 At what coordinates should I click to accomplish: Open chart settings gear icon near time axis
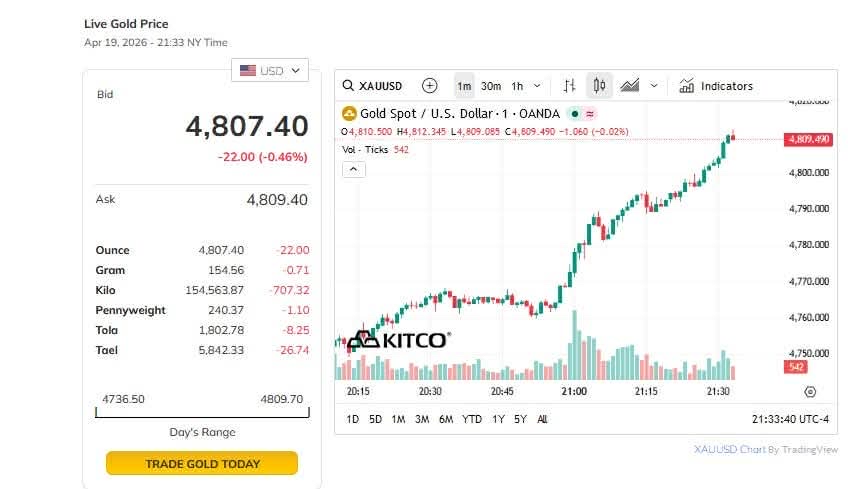(810, 392)
